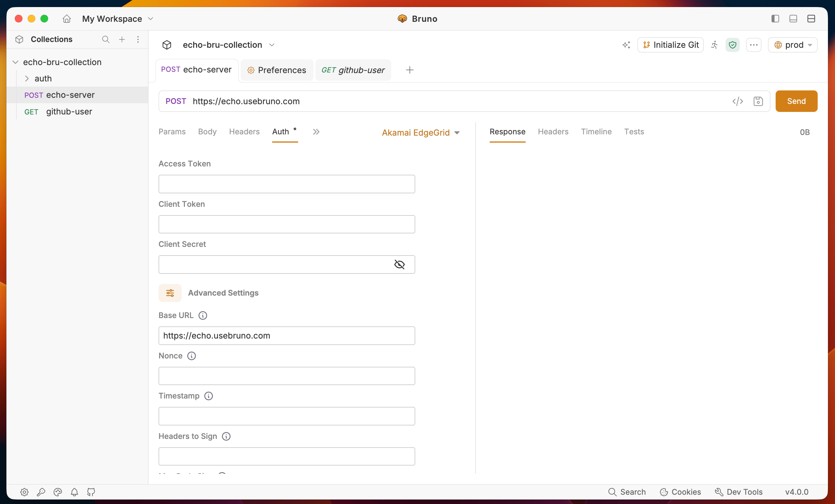Select the response Headers tab
Image resolution: width=835 pixels, height=504 pixels.
pyautogui.click(x=553, y=132)
